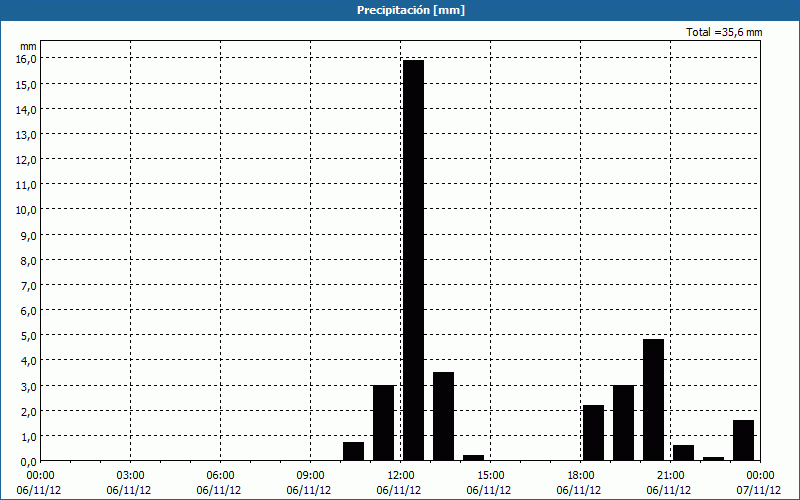The width and height of the screenshot is (800, 500).
Task: Click the '2,0' y-axis value
Action: pyautogui.click(x=28, y=411)
